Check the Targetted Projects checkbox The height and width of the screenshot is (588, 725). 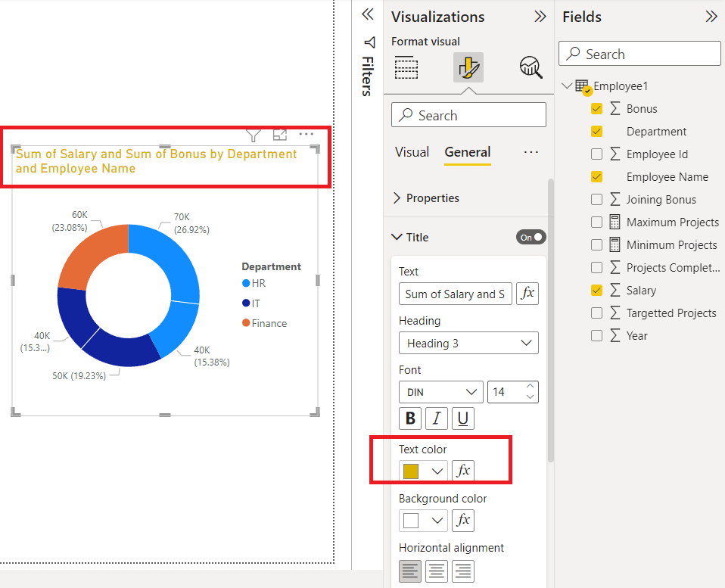pyautogui.click(x=596, y=313)
